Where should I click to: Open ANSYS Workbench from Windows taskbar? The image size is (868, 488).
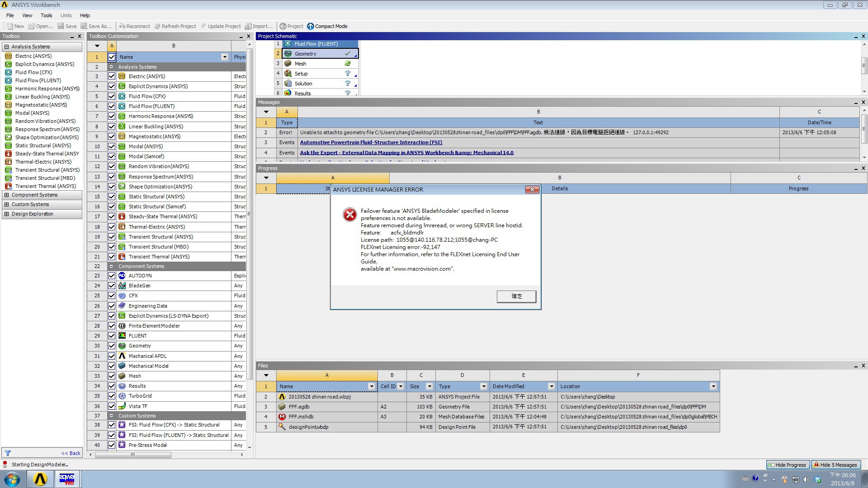(x=40, y=479)
